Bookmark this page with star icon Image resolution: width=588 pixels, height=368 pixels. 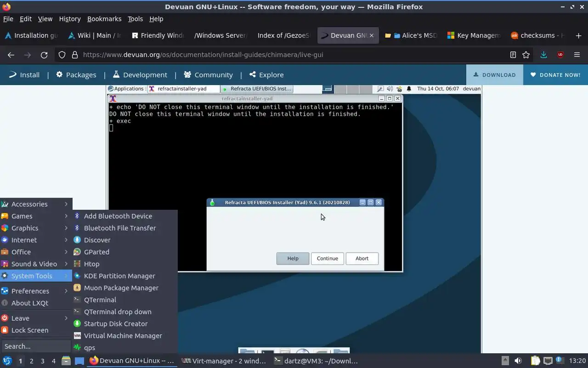coord(526,55)
